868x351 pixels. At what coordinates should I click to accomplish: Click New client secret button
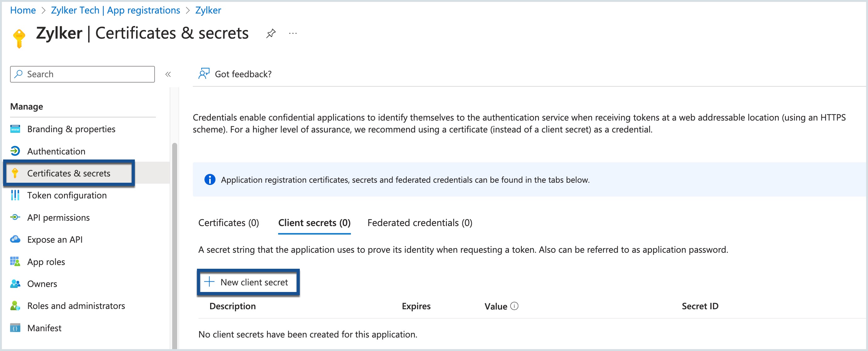(x=248, y=282)
